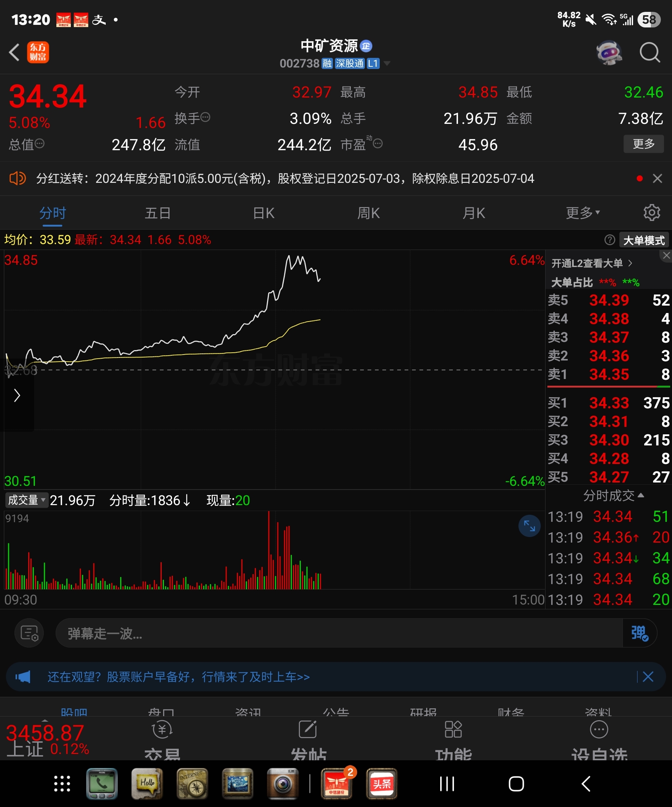Image resolution: width=672 pixels, height=807 pixels.
Task: Switch to the 周K chart tab
Action: click(x=369, y=213)
